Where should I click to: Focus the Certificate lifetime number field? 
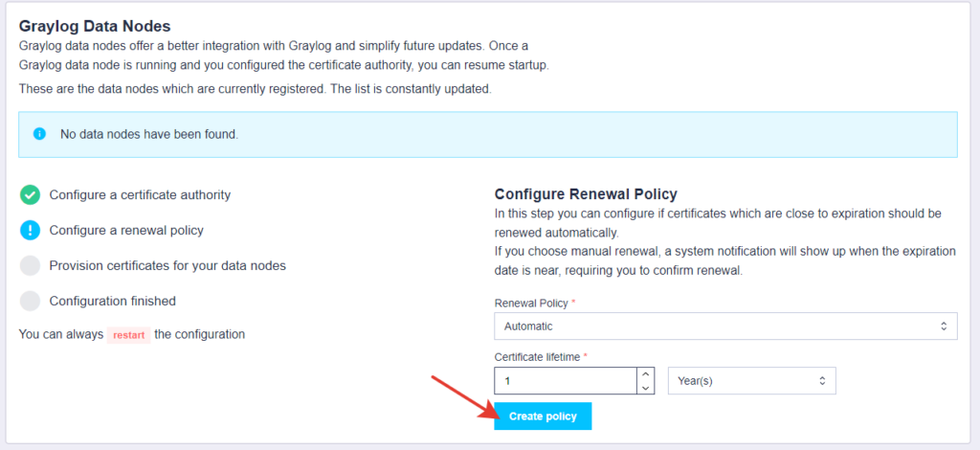(x=566, y=381)
